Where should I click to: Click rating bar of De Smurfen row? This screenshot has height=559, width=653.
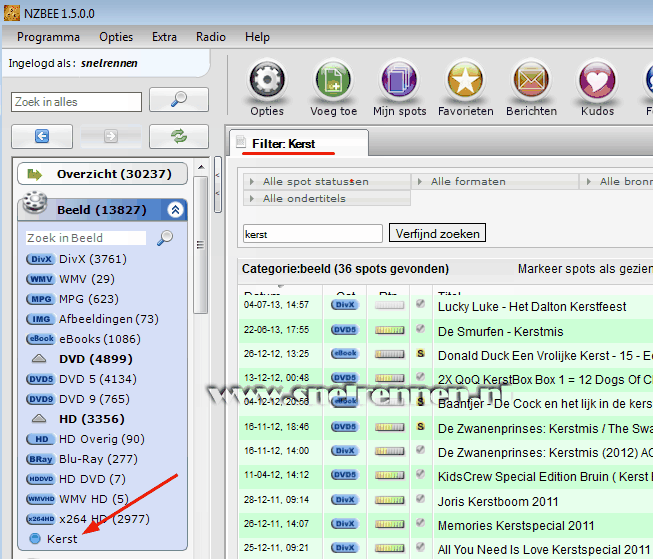click(389, 330)
